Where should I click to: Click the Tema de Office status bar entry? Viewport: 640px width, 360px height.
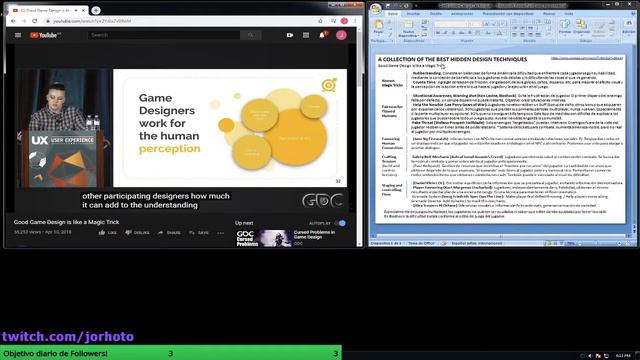point(421,243)
